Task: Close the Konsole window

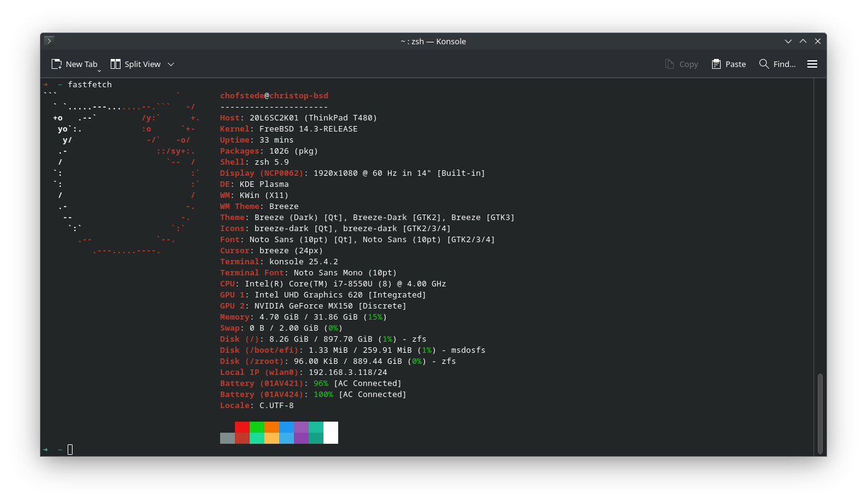Action: click(x=818, y=41)
